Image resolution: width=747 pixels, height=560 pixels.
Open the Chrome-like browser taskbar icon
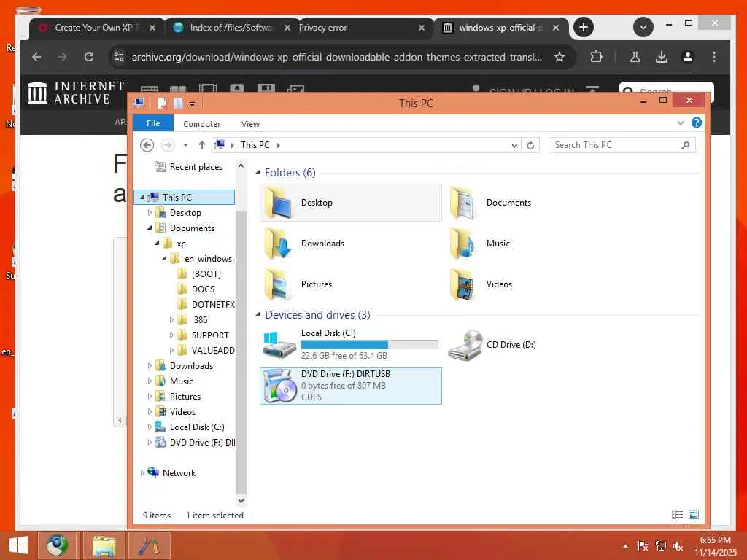coord(57,545)
